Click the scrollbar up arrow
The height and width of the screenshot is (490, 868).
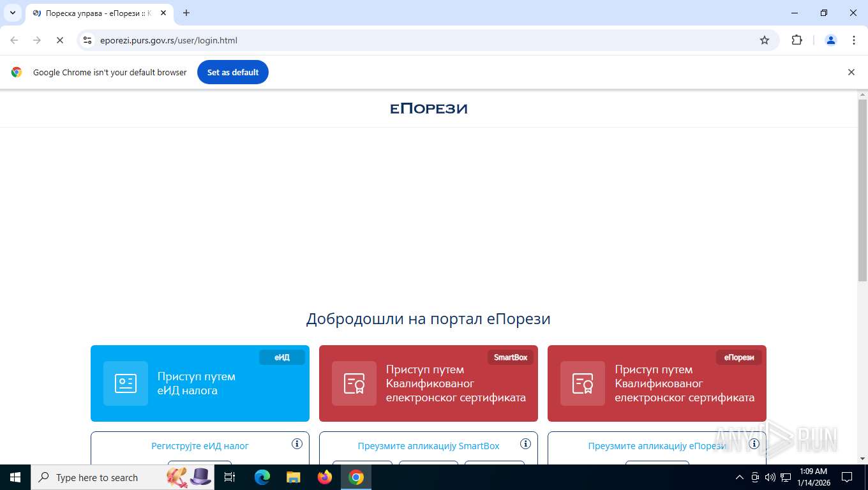pos(862,94)
